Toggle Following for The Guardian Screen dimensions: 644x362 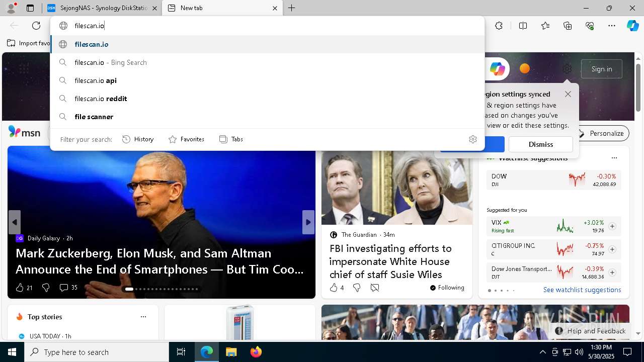[447, 288]
